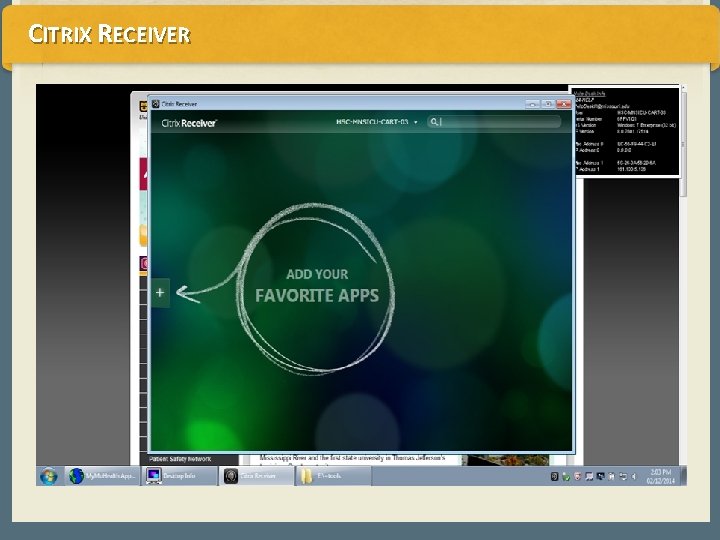This screenshot has width=720, height=540.
Task: Click the magnifier icon in the search box
Action: (434, 122)
